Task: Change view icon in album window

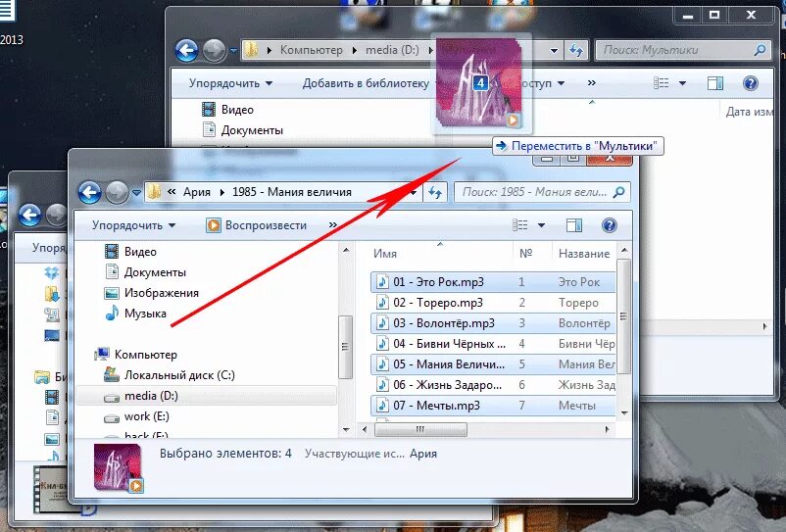Action: (519, 225)
